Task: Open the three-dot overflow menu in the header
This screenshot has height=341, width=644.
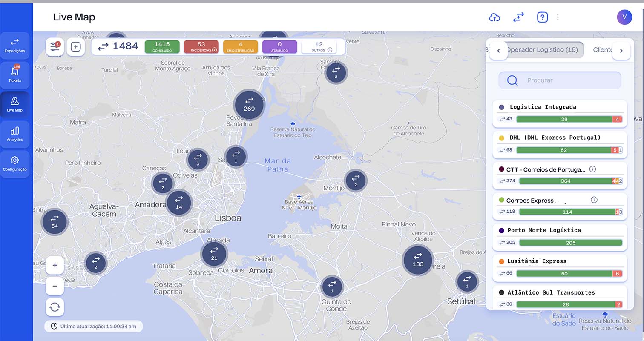Action: [558, 17]
